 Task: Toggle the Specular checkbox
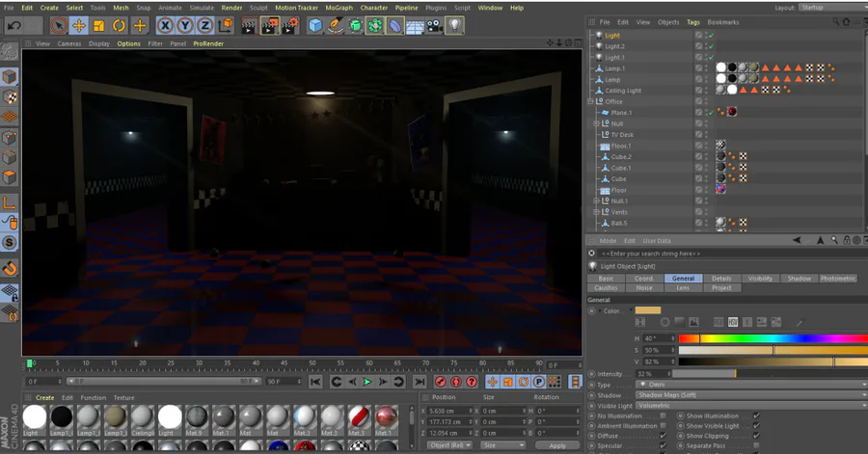click(664, 445)
